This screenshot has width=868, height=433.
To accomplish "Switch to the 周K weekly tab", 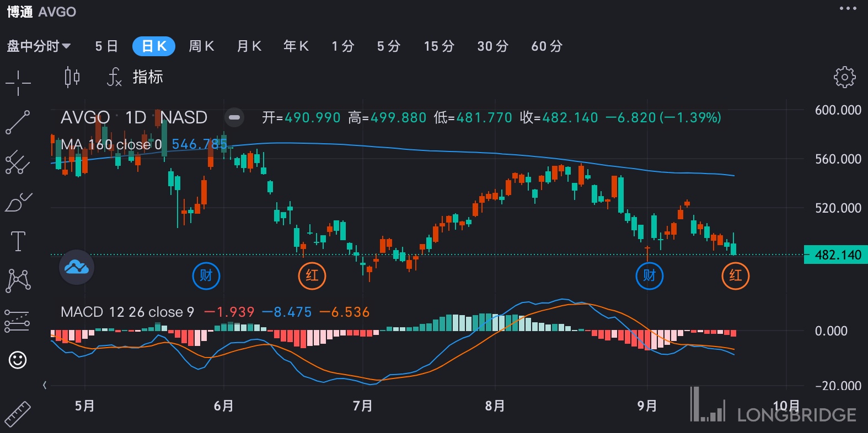I will click(x=201, y=46).
